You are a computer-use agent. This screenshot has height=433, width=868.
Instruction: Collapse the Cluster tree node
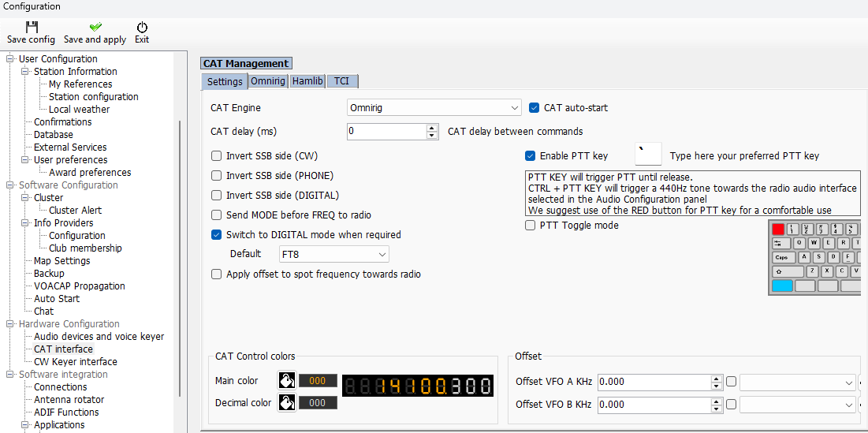[x=24, y=198]
